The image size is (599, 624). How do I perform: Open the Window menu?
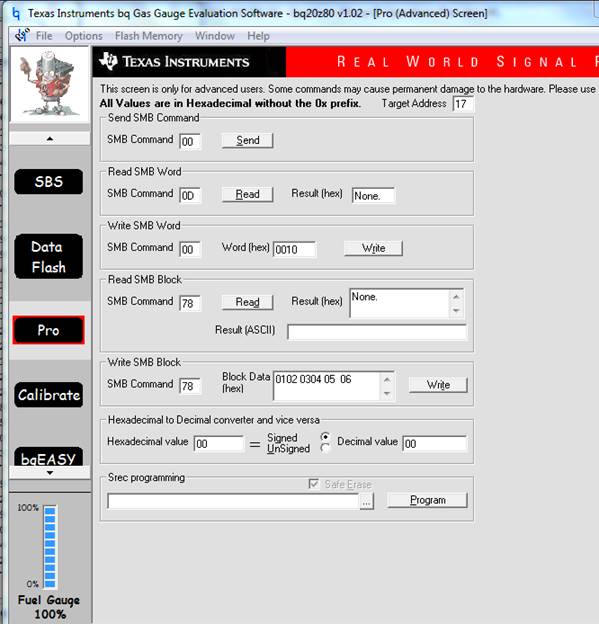pos(215,36)
